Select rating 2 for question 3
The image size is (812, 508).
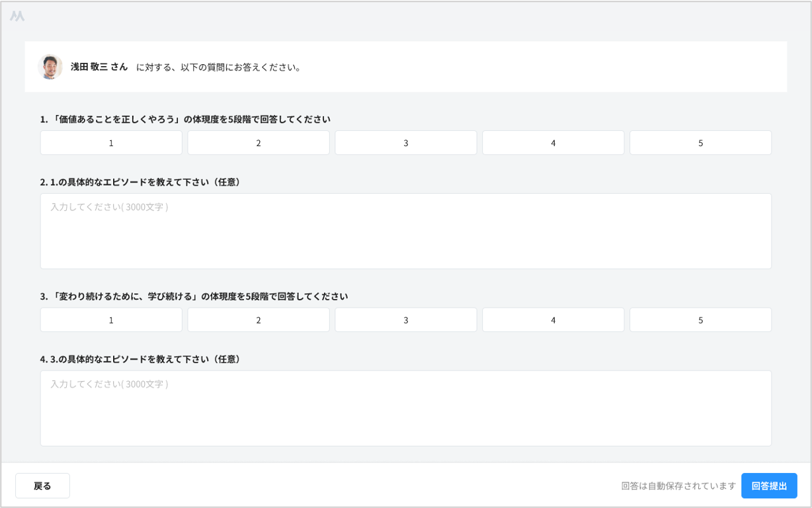259,320
